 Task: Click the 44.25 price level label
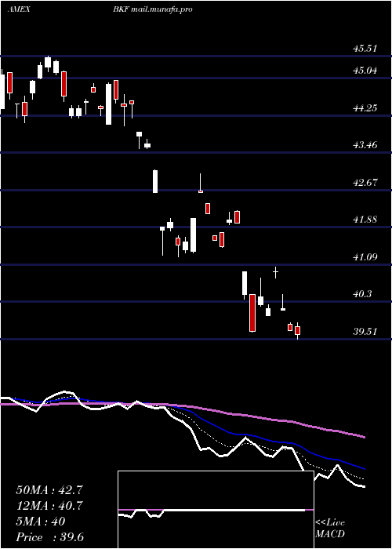(x=365, y=108)
